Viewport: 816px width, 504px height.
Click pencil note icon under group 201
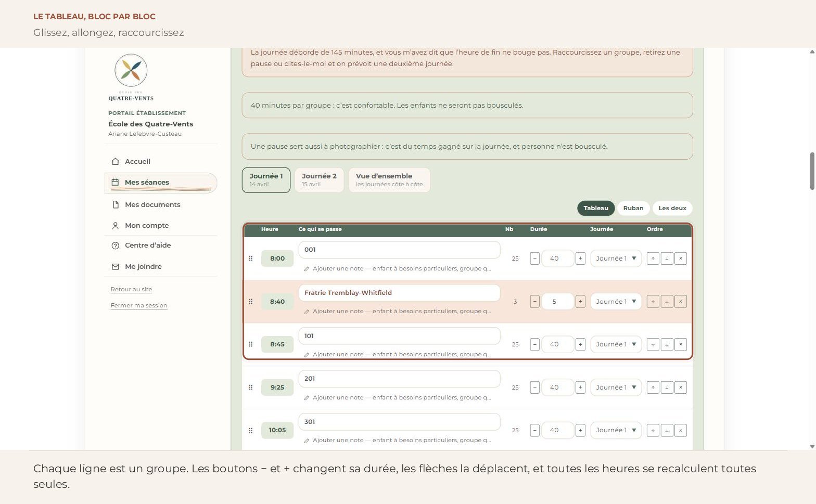pyautogui.click(x=307, y=398)
